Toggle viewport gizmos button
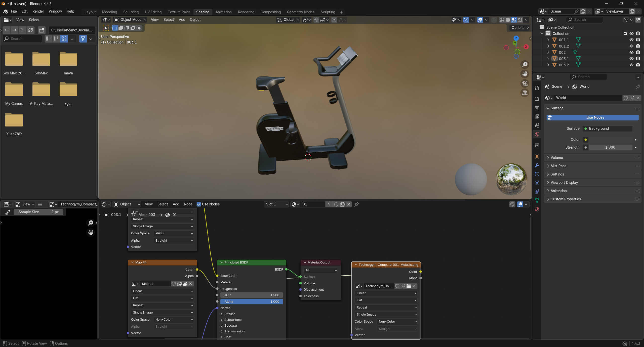Image resolution: width=644 pixels, height=347 pixels. pos(466,20)
